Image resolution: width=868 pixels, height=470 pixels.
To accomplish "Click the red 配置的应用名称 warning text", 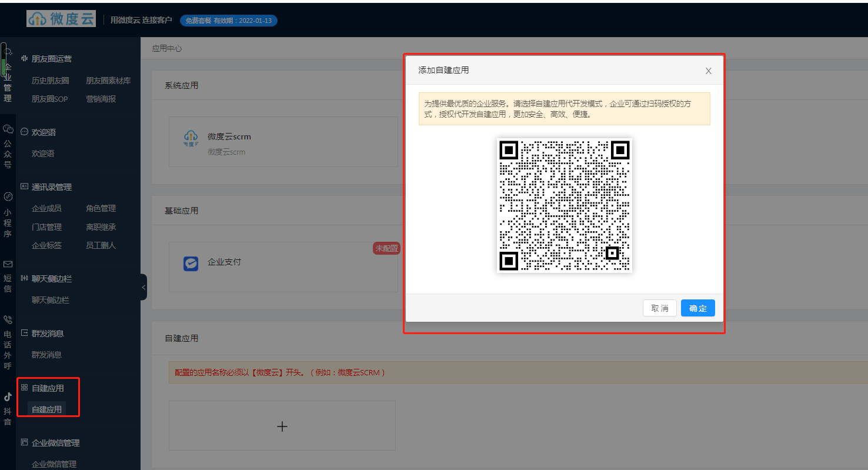I will tap(280, 372).
